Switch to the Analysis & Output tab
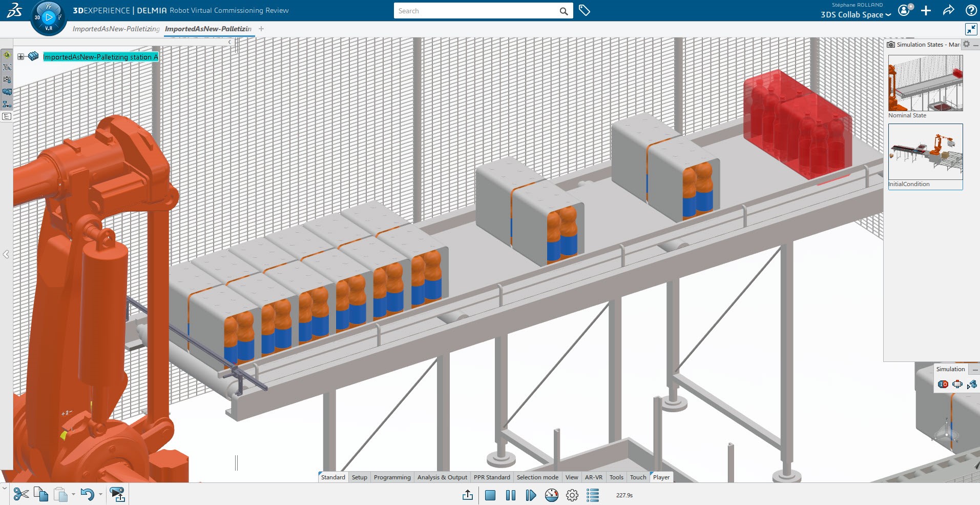 [x=442, y=477]
